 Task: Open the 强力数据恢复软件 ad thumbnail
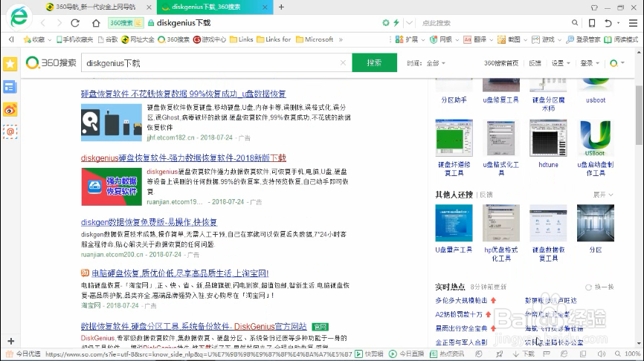click(x=112, y=186)
